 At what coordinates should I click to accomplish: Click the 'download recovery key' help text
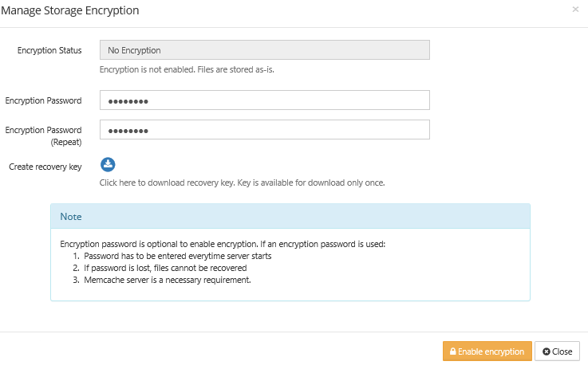click(x=242, y=183)
